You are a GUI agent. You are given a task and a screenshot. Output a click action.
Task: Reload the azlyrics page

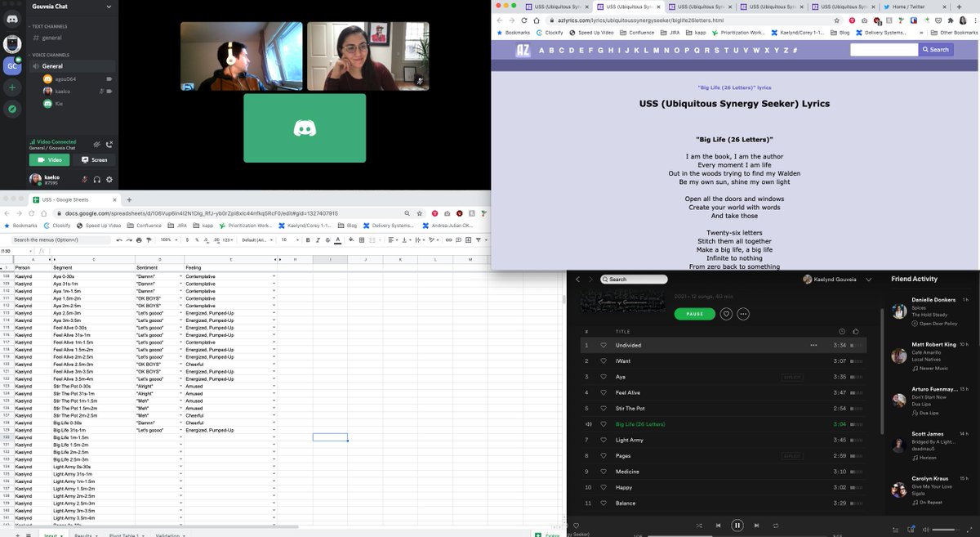tap(524, 20)
